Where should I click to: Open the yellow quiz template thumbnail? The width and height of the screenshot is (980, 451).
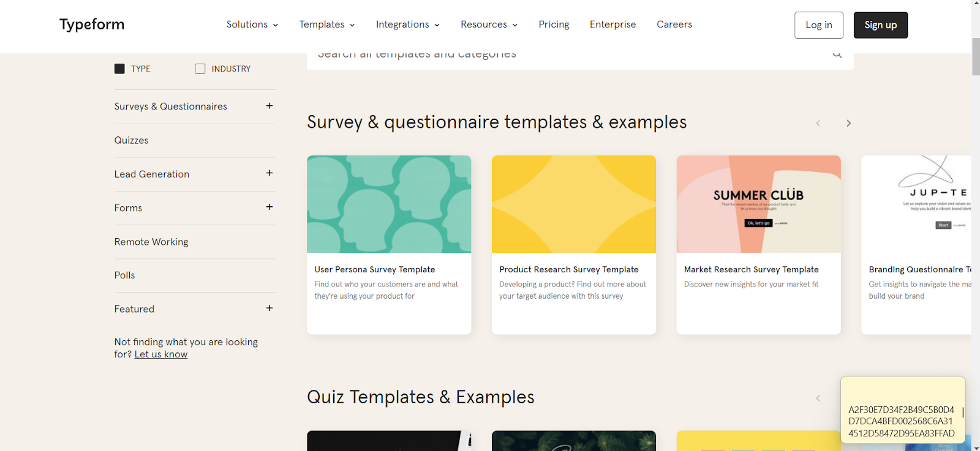pos(758,441)
